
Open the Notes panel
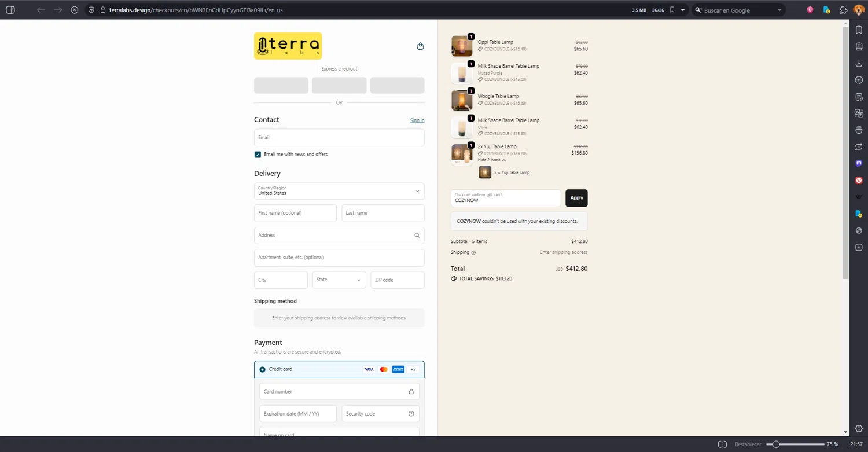859,97
